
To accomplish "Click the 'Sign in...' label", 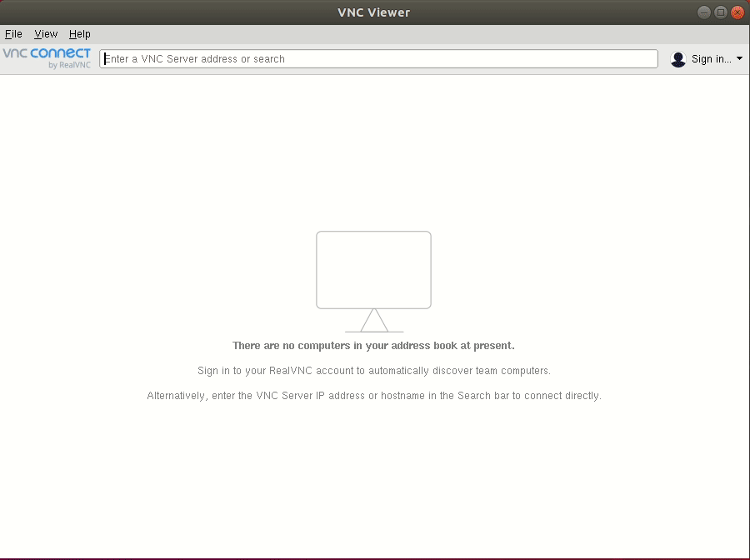I will point(711,59).
